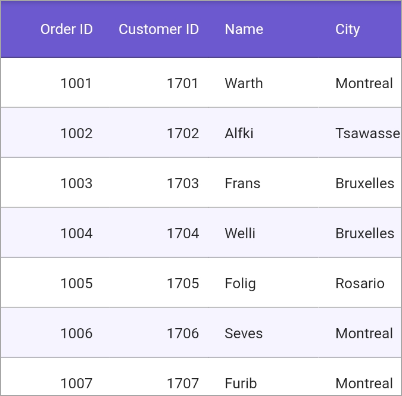This screenshot has width=402, height=396.
Task: Select the Customer ID column header
Action: [x=159, y=29]
